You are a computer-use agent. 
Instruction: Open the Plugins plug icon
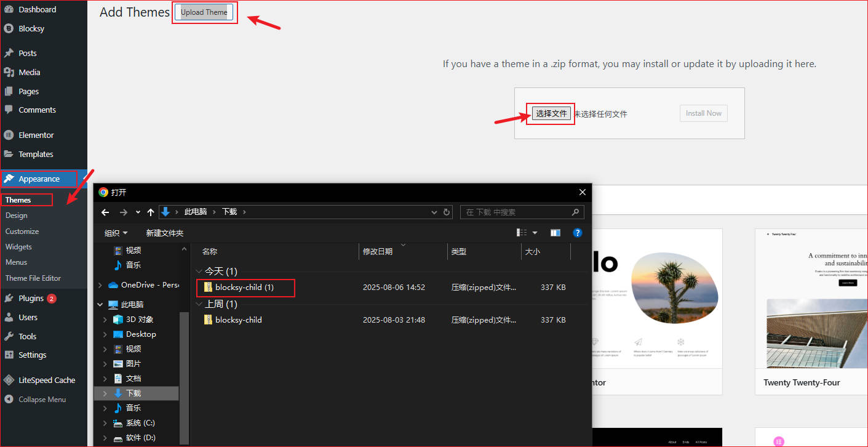(9, 298)
